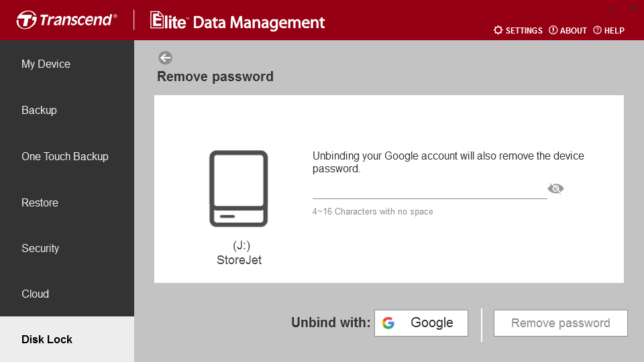The image size is (644, 362).
Task: Open the Help question icon
Action: 597,30
